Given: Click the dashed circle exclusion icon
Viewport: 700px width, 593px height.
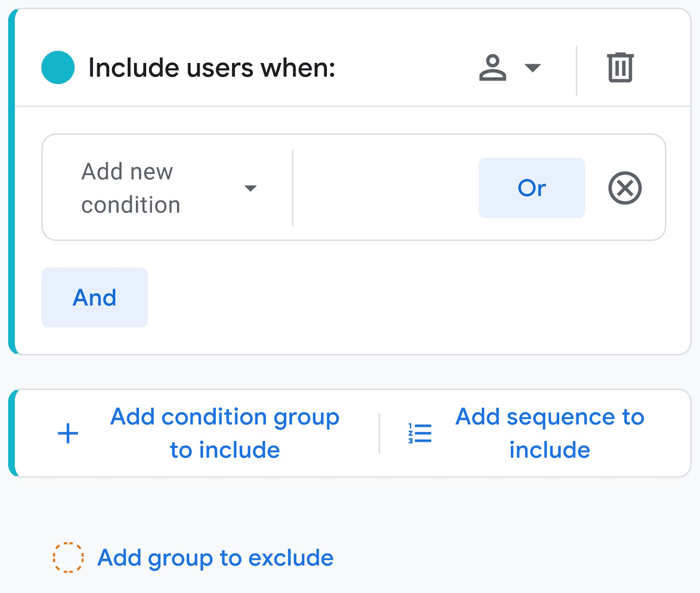Looking at the screenshot, I should (68, 557).
